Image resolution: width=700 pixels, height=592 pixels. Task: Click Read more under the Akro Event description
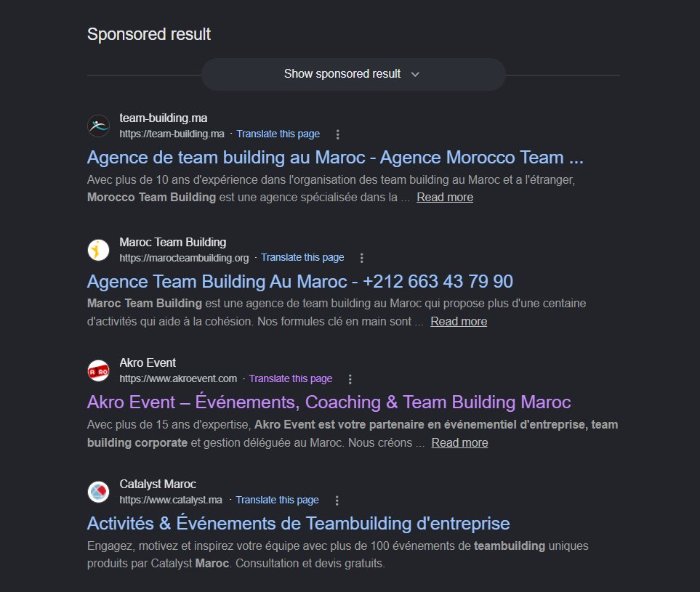pos(459,442)
